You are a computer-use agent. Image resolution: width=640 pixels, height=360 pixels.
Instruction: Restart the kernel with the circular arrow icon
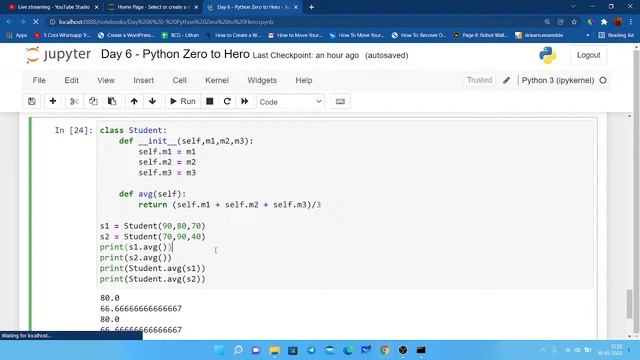(x=227, y=101)
